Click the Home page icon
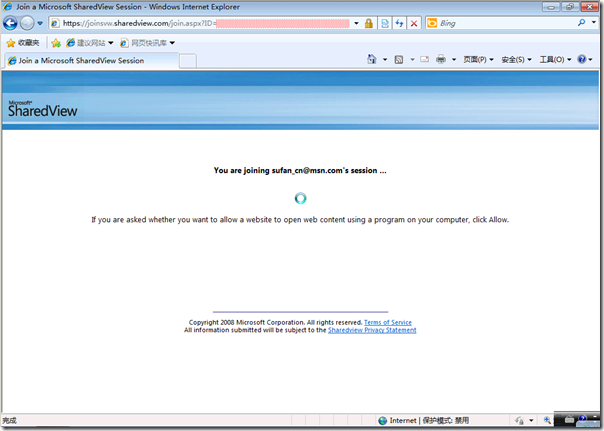The width and height of the screenshot is (604, 431). 371,59
